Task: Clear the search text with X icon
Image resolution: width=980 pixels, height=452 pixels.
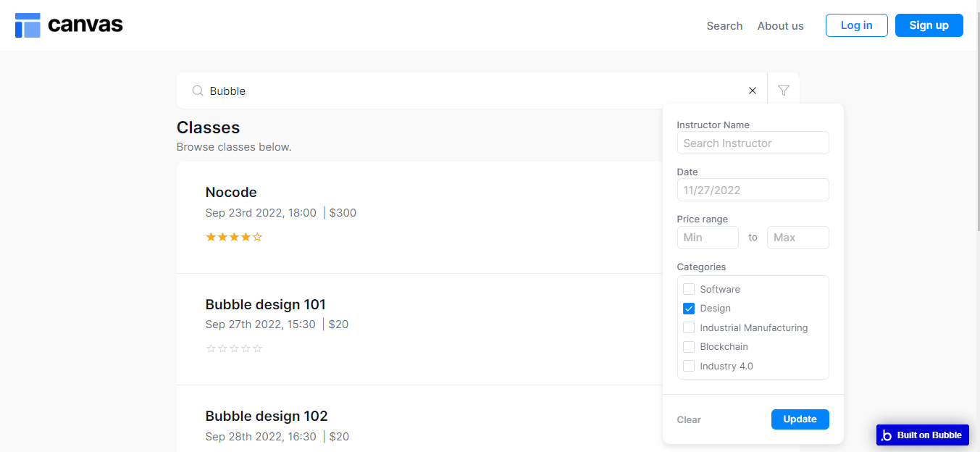Action: (x=752, y=91)
